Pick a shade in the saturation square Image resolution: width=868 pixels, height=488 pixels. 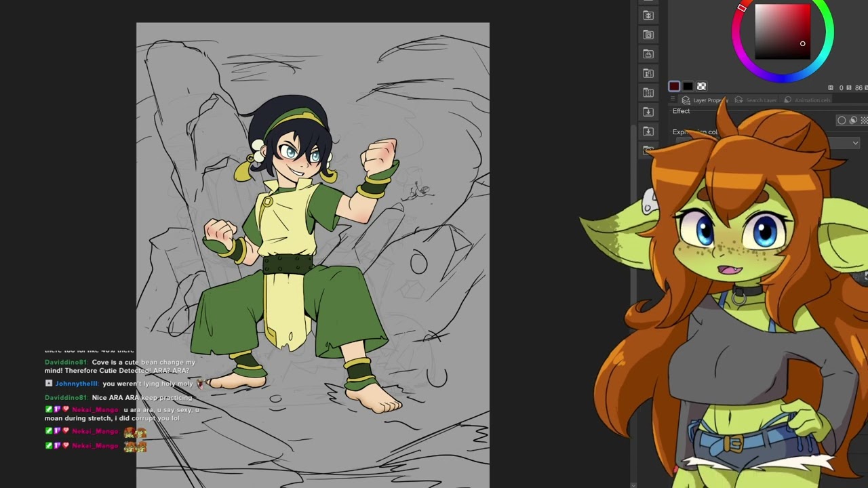[x=783, y=32]
